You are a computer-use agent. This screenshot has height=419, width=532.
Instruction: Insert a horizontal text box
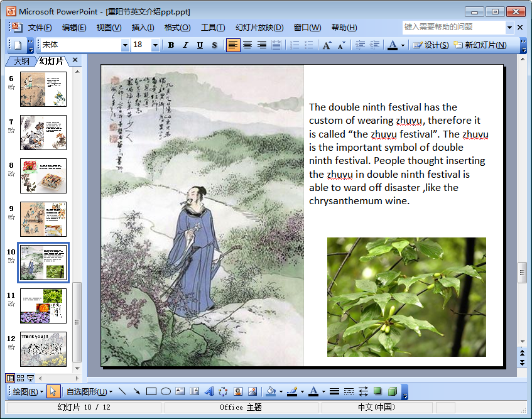[x=180, y=391]
